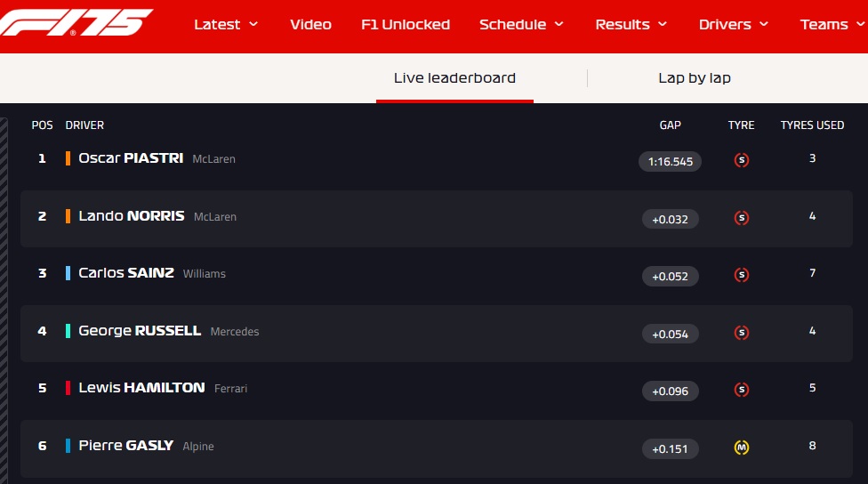Click Sainz's soft tyre icon

tap(741, 276)
